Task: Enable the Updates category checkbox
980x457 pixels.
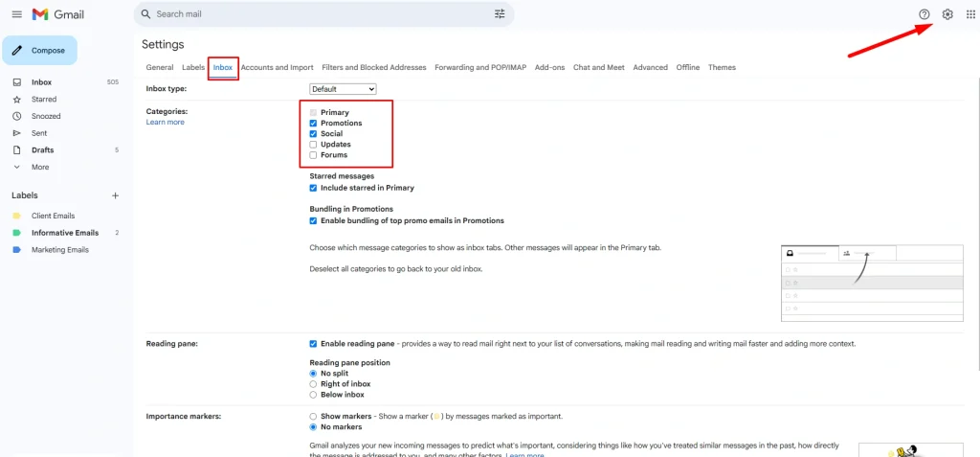Action: pyautogui.click(x=313, y=145)
